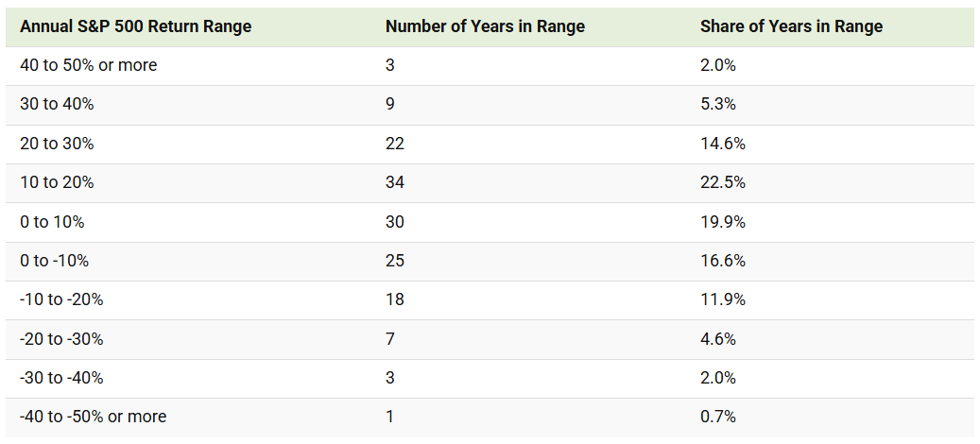Select the '-40 to -50% or more' row label
Viewport: 980px width, 444px height.
tap(94, 417)
